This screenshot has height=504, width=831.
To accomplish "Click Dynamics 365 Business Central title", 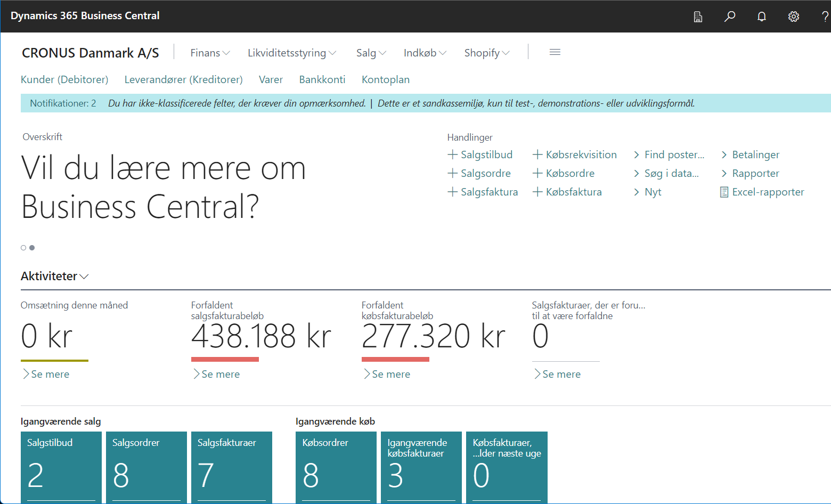I will click(x=85, y=16).
